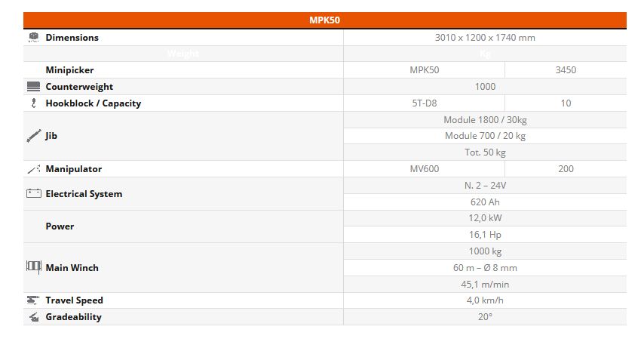Click the MV600 manipulator cell
644x348 pixels.
(424, 169)
